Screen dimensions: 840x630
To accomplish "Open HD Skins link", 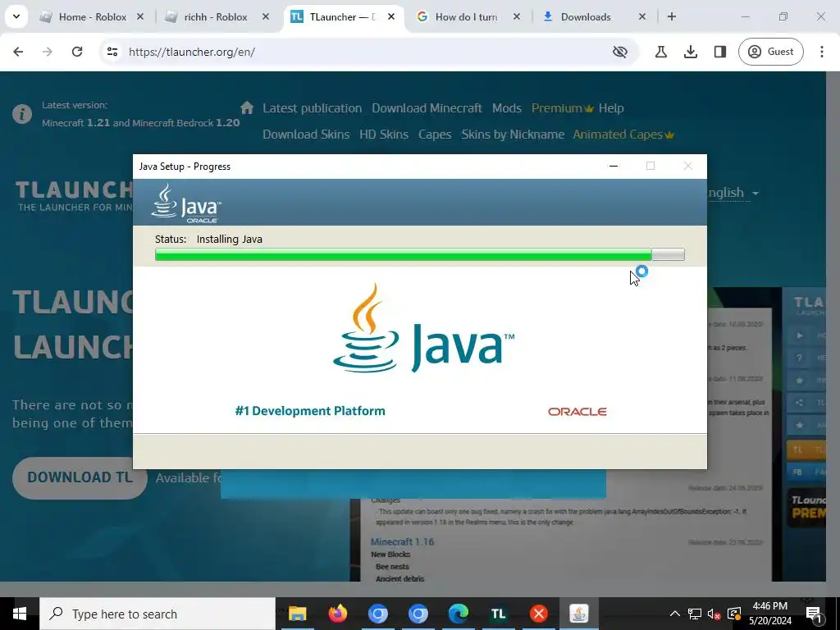I will (384, 135).
